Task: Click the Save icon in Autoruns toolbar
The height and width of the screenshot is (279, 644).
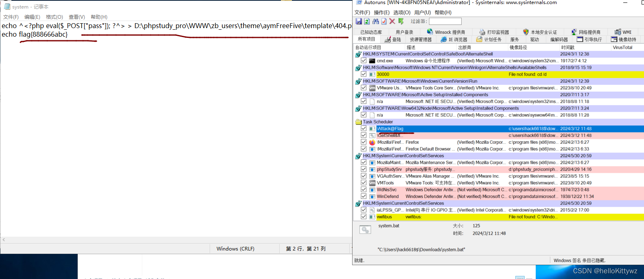Action: coord(359,21)
